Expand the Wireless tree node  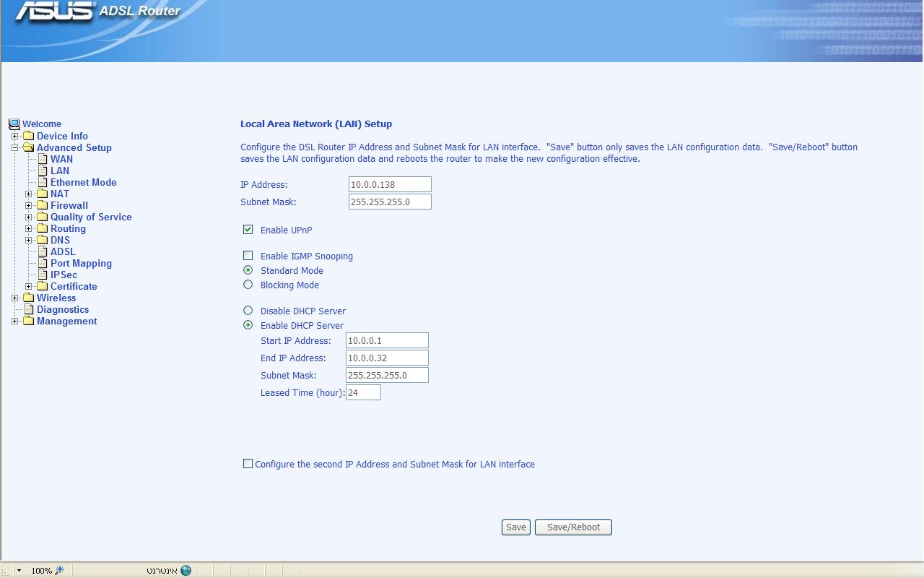pyautogui.click(x=15, y=298)
